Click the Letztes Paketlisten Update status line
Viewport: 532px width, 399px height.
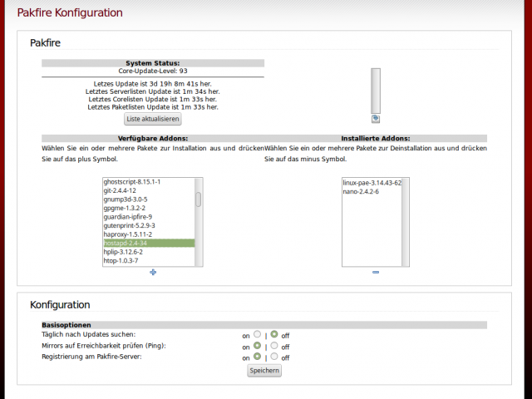pos(153,107)
